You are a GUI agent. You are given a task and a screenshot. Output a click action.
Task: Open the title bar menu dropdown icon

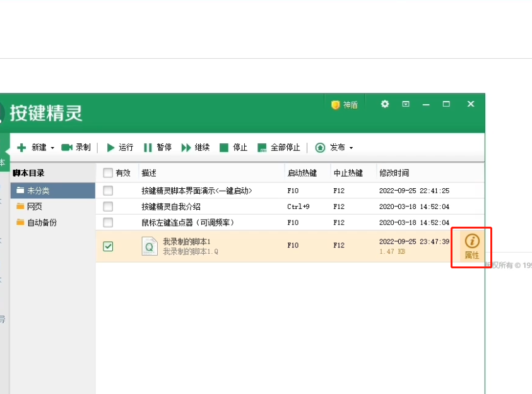point(406,104)
